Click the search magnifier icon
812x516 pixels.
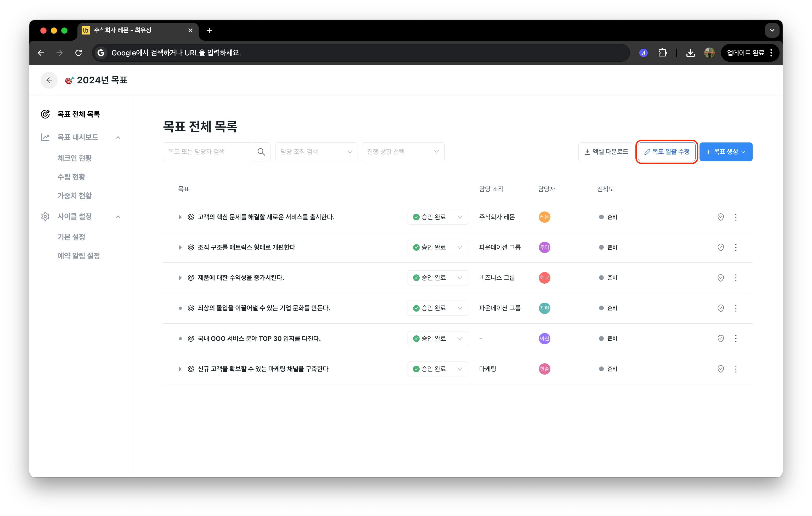(261, 152)
